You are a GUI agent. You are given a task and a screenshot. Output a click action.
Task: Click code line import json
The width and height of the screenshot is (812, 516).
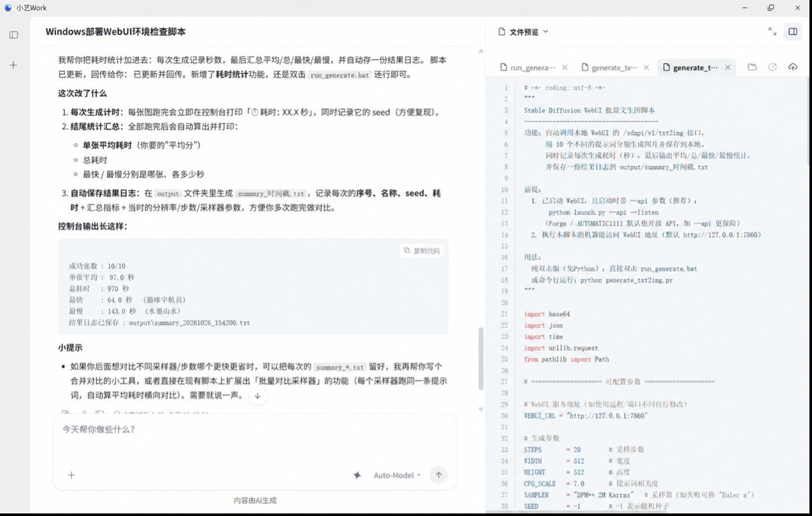pos(544,326)
